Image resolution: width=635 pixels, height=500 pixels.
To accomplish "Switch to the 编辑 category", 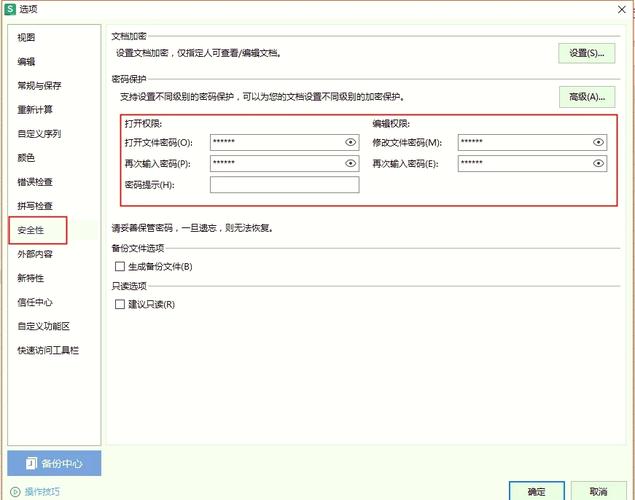I will 26,62.
